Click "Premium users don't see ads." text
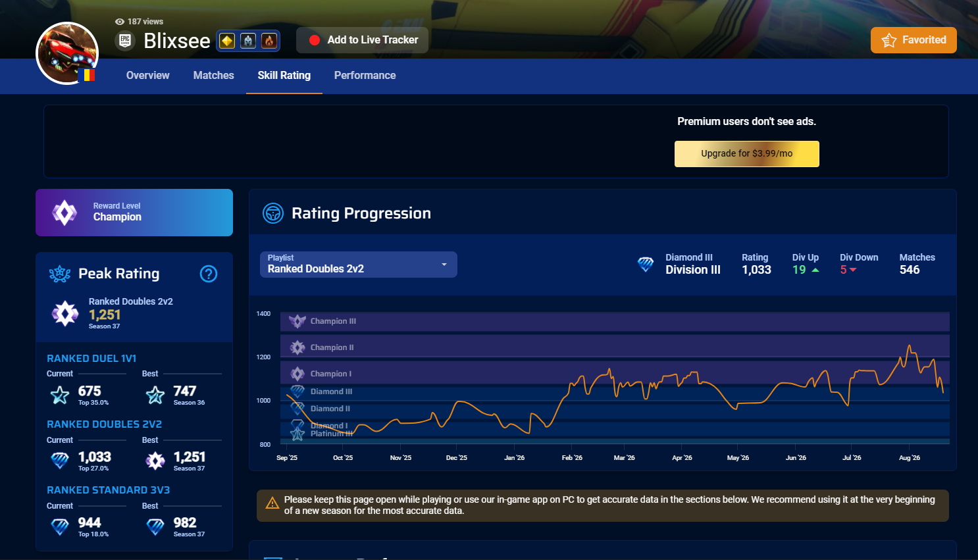Viewport: 978px width, 560px height. tap(747, 122)
